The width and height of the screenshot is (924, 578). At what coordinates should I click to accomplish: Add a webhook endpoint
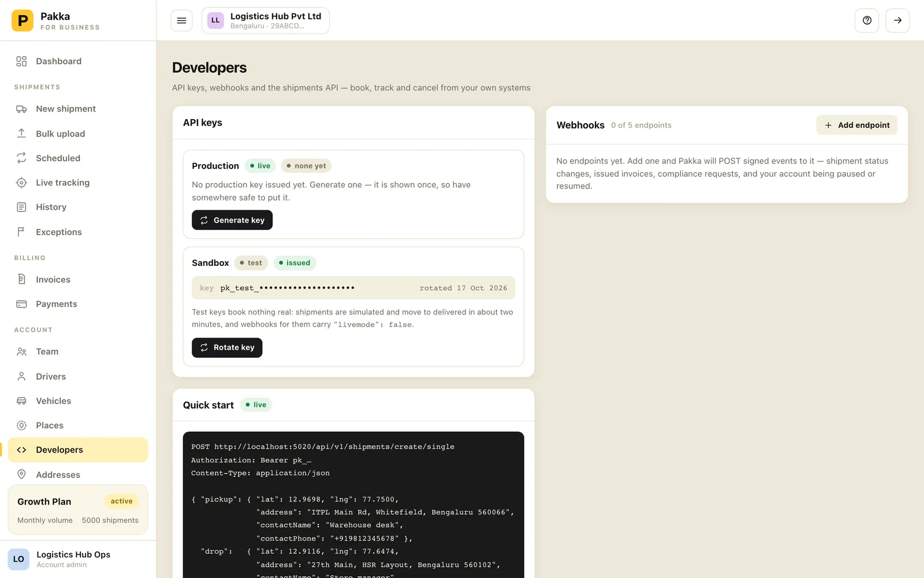[x=856, y=125]
